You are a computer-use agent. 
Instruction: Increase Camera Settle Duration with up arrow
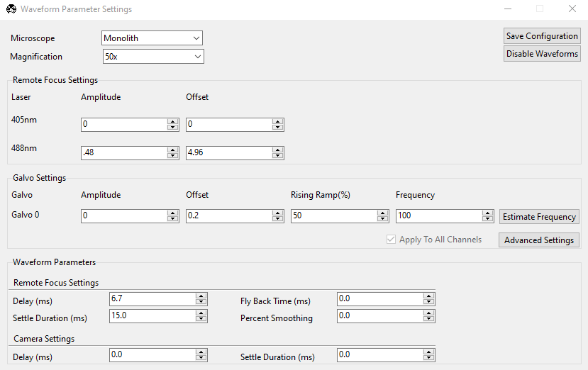429,352
